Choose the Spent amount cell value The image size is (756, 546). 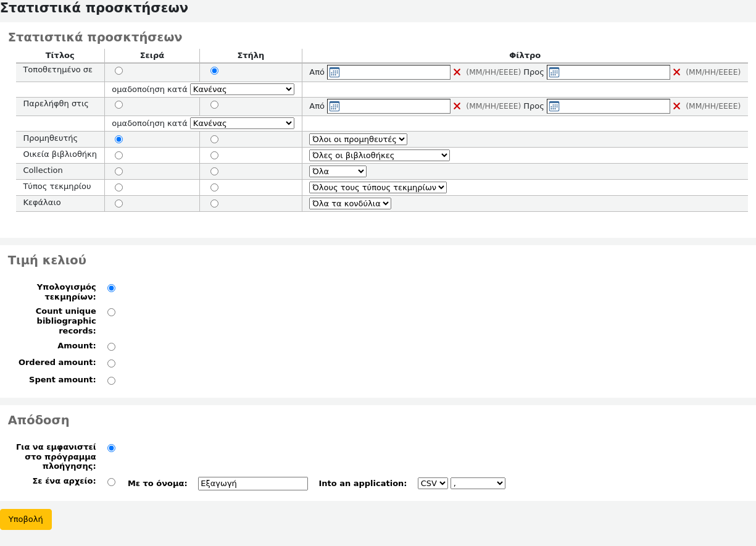coord(111,380)
